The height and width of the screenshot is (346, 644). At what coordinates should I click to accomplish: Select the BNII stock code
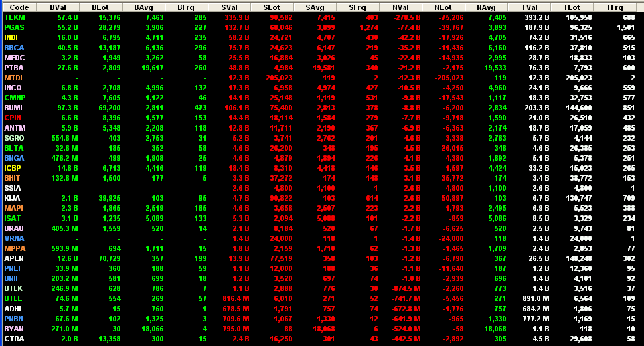(x=11, y=278)
